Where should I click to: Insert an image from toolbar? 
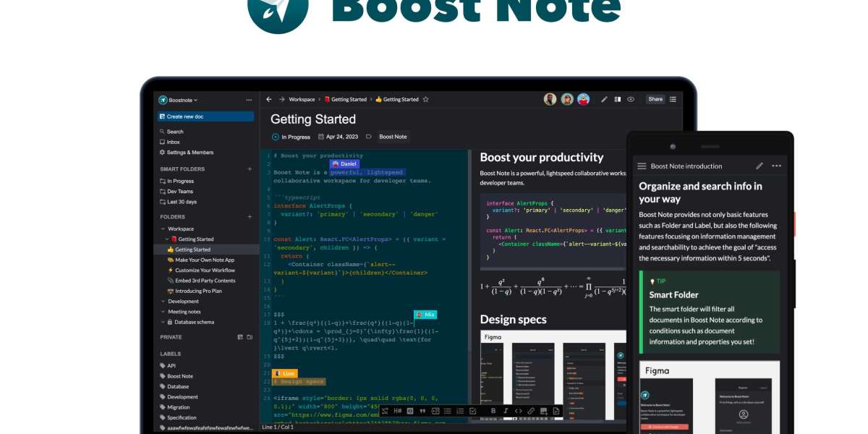(543, 411)
